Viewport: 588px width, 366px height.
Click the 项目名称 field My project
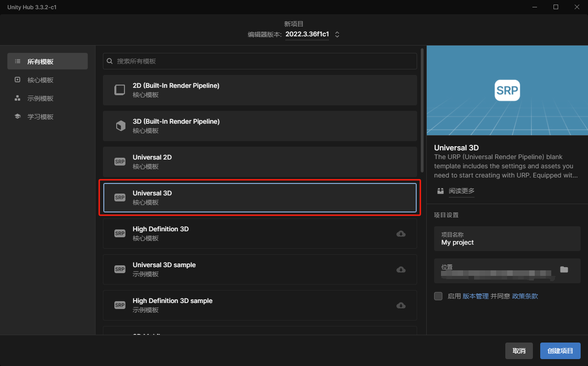[x=507, y=239]
